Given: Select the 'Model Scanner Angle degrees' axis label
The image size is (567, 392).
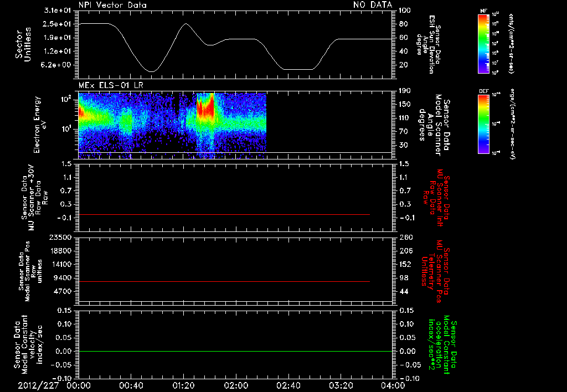Looking at the screenshot, I should tap(430, 125).
